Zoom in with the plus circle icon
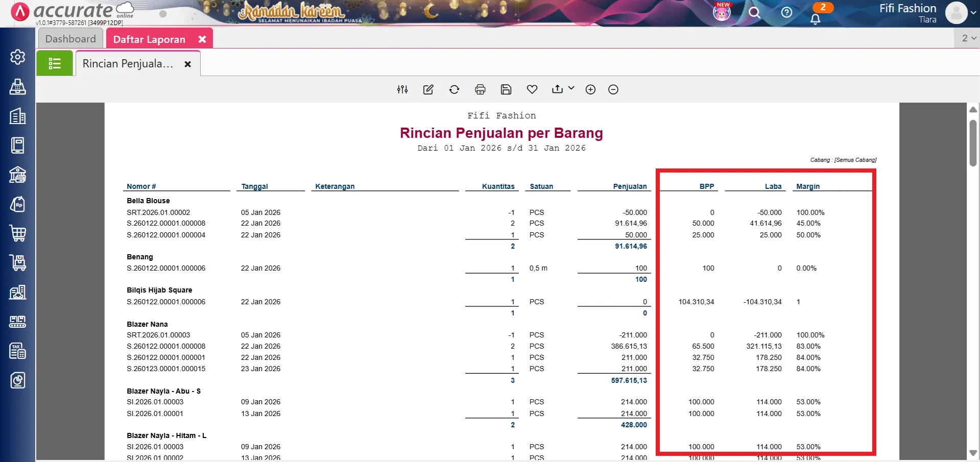The image size is (980, 462). point(590,90)
